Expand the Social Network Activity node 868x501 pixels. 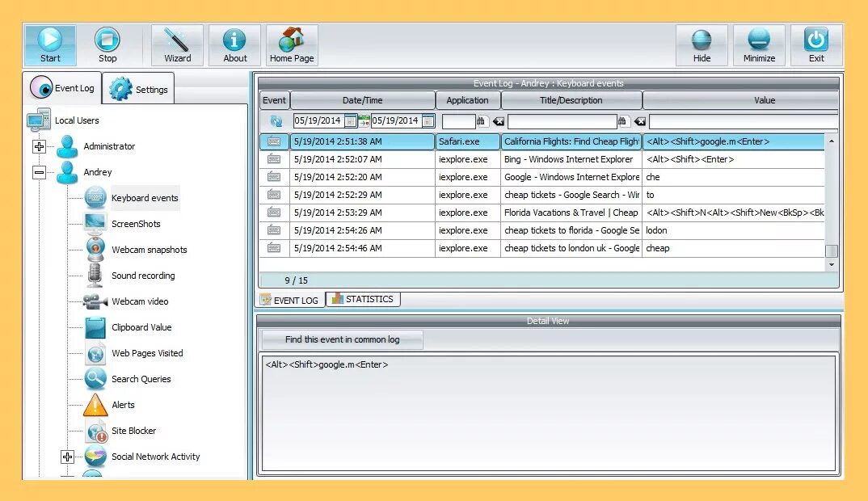[x=67, y=457]
